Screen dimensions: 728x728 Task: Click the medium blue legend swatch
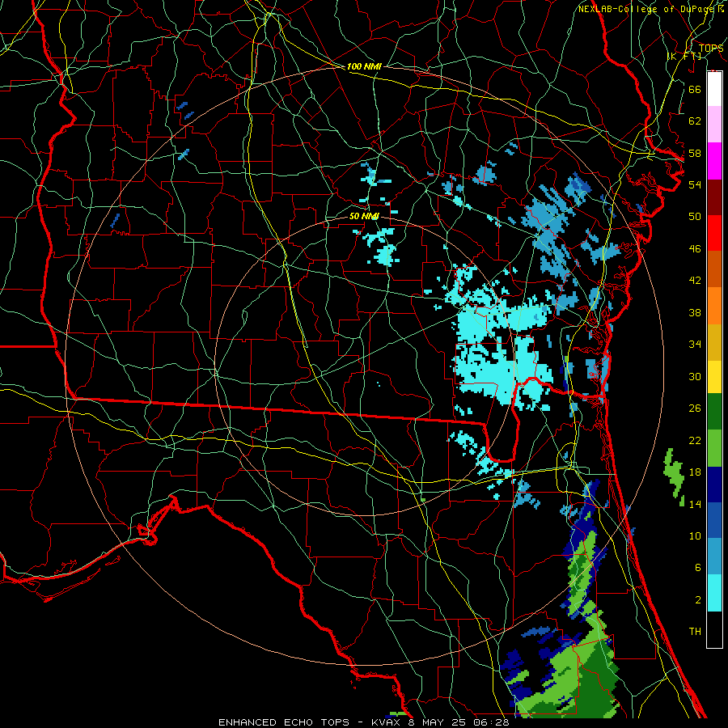[x=714, y=520]
